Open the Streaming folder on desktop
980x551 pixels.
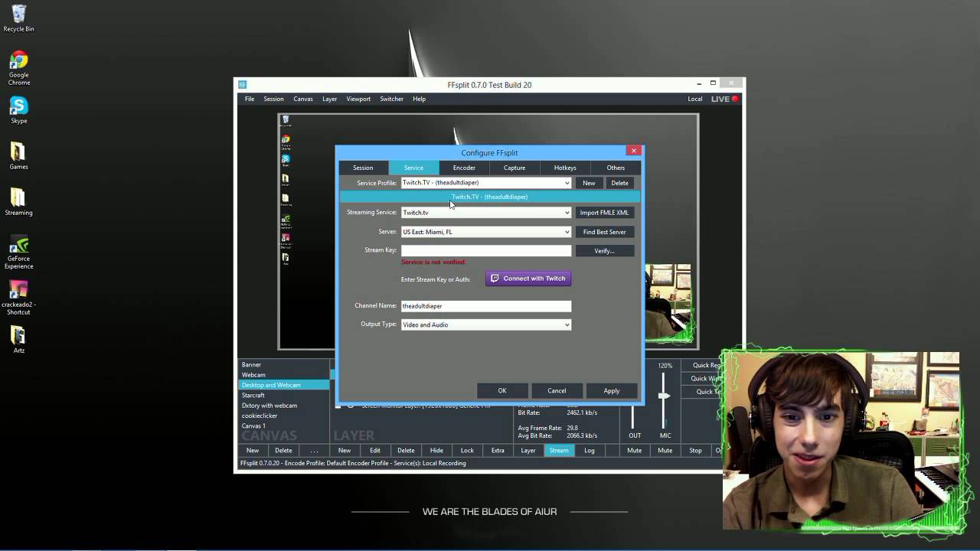pos(18,203)
